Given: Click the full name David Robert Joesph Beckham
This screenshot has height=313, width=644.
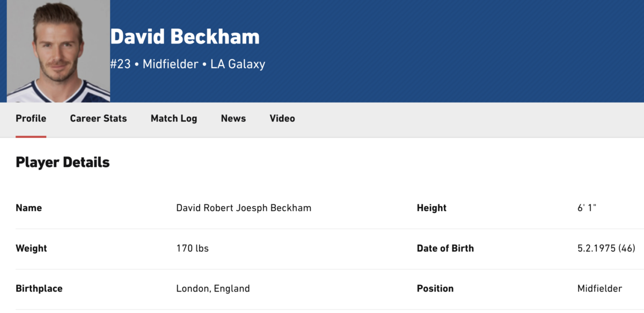Looking at the screenshot, I should [244, 208].
